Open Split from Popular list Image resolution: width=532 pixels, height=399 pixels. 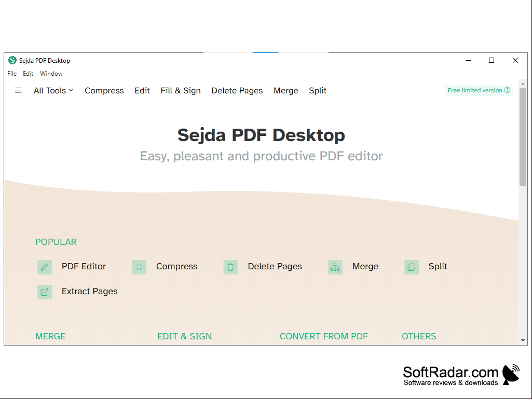pos(438,266)
